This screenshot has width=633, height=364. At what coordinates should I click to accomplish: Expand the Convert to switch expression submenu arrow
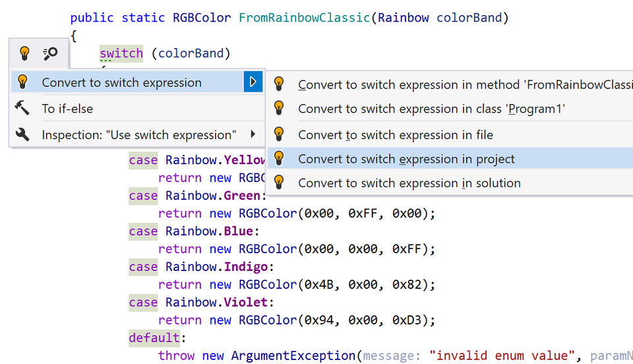253,82
